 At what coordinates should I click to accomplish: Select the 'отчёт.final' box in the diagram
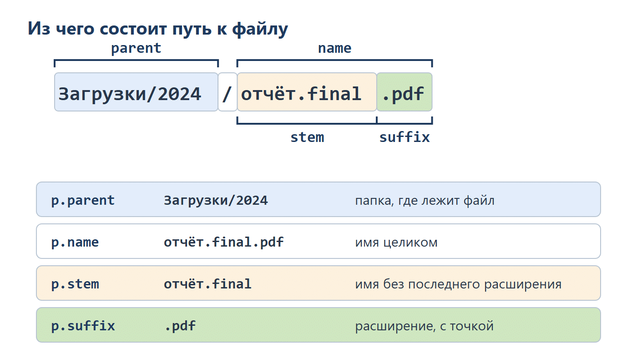307,92
